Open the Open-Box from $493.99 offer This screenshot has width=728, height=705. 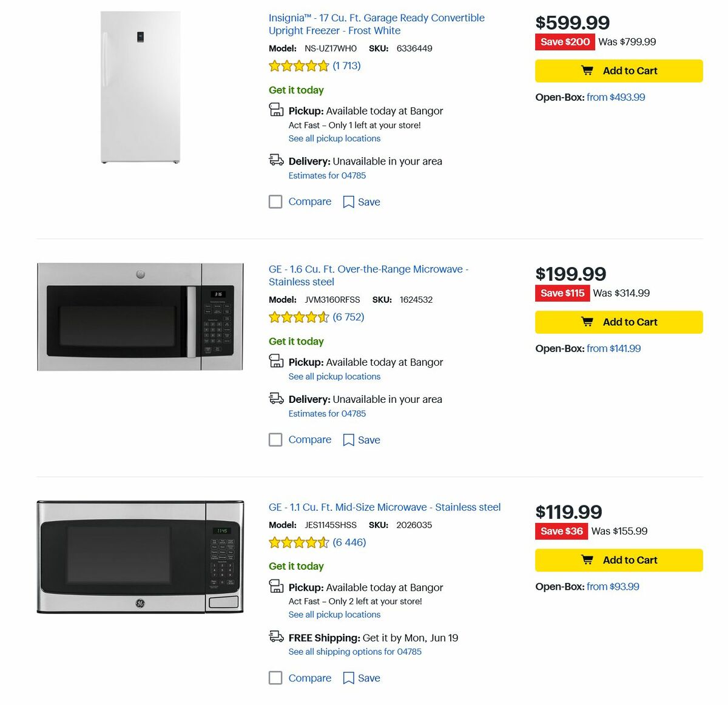tap(617, 97)
